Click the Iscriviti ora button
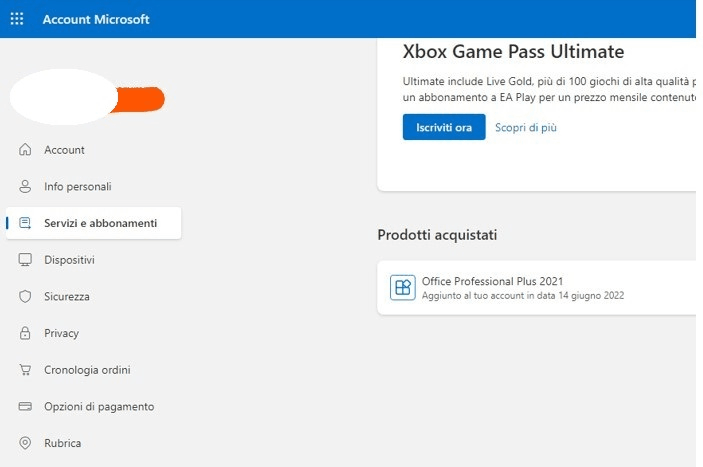Screen dimensions: 703x467 coord(444,127)
